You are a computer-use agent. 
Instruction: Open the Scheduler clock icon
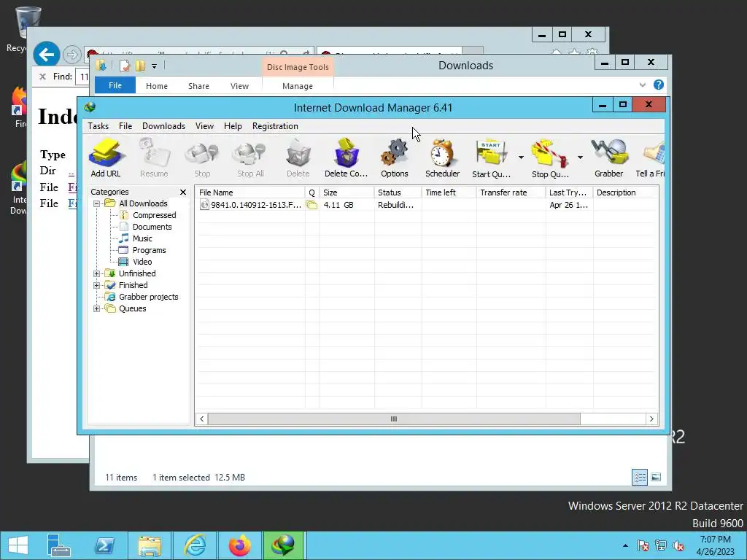tap(443, 157)
